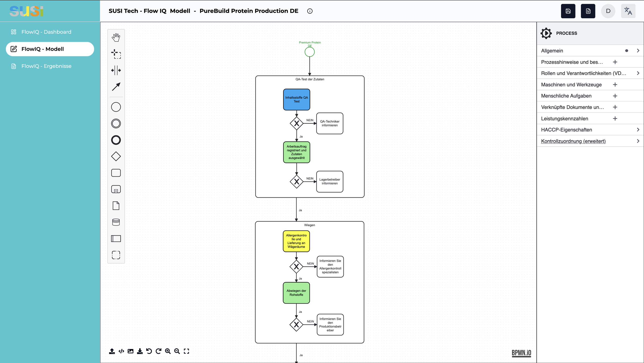644x363 pixels.
Task: Add entry to Verknüpfte Dokumente section
Action: pyautogui.click(x=615, y=107)
